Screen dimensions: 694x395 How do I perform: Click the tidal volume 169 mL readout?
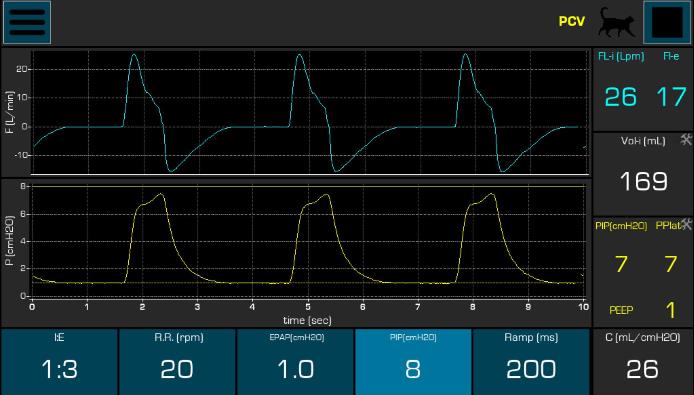click(x=644, y=181)
